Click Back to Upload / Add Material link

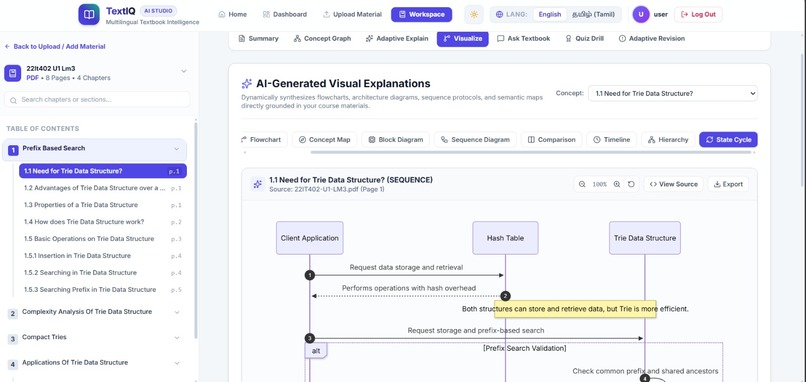pos(54,46)
